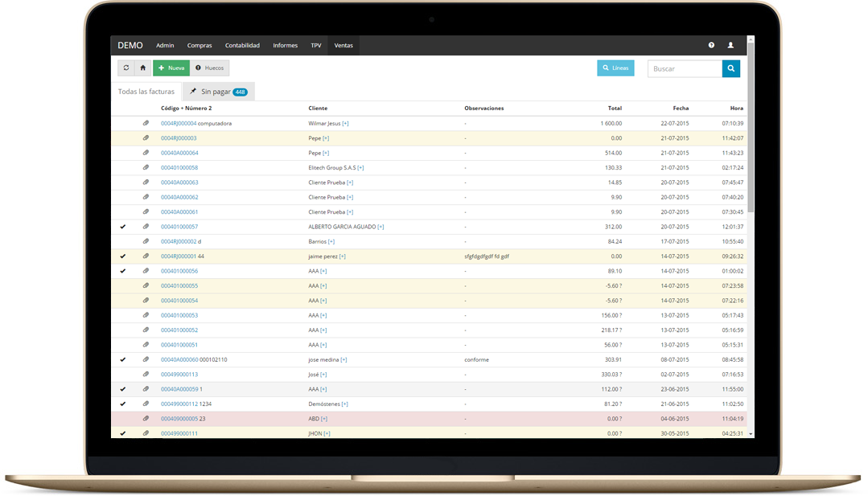This screenshot has width=868, height=496.
Task: Open the TPV menu
Action: click(x=316, y=45)
